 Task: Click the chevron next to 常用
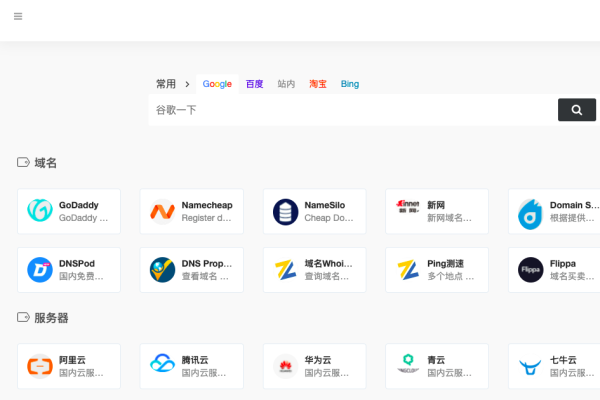[187, 84]
